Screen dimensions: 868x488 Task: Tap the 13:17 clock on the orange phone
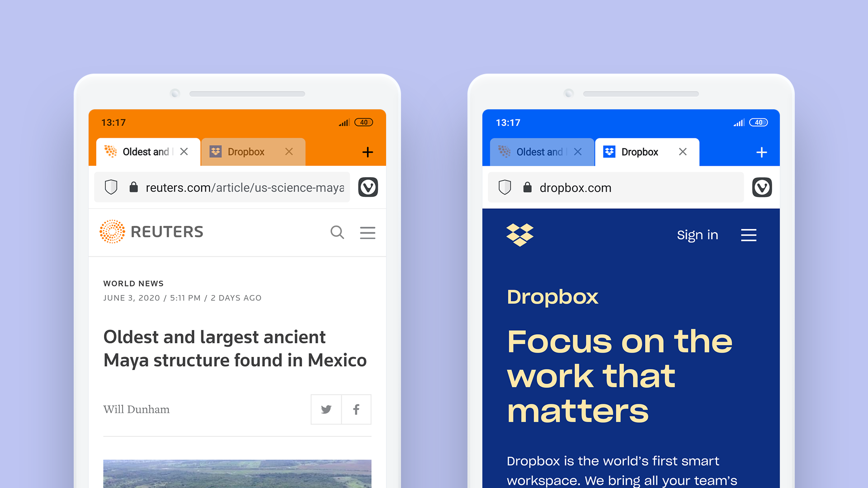tap(113, 123)
